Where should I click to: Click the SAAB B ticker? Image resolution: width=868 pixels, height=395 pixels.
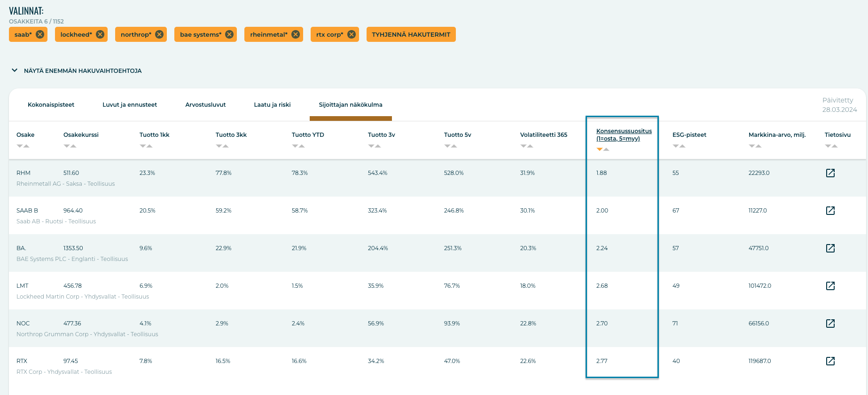(27, 211)
